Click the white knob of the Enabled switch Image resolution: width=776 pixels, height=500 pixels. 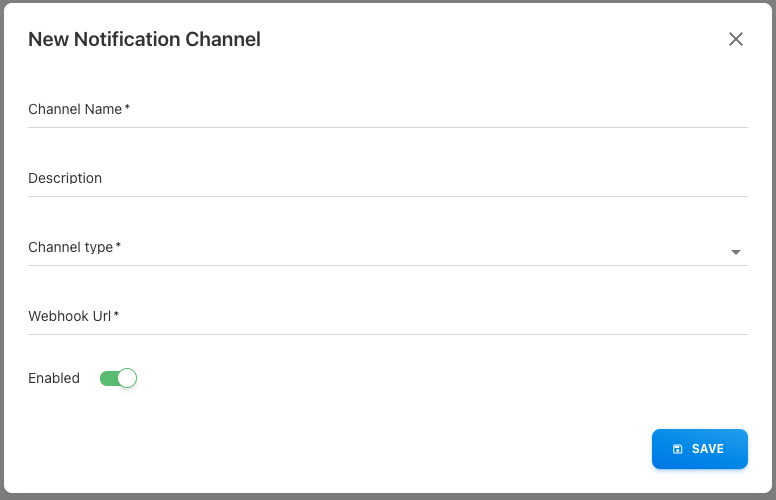tap(126, 378)
